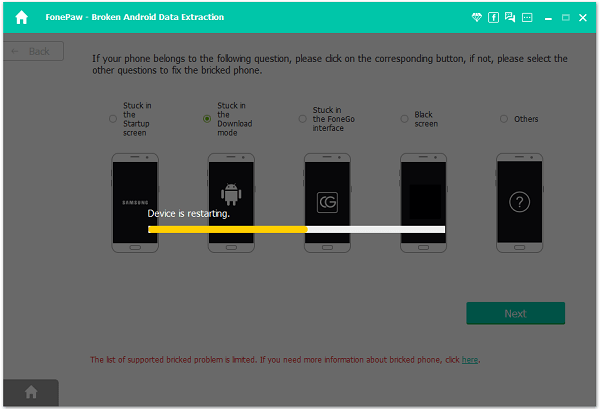Select the Others radio option
Screen dimensions: 600x409
click(x=504, y=119)
